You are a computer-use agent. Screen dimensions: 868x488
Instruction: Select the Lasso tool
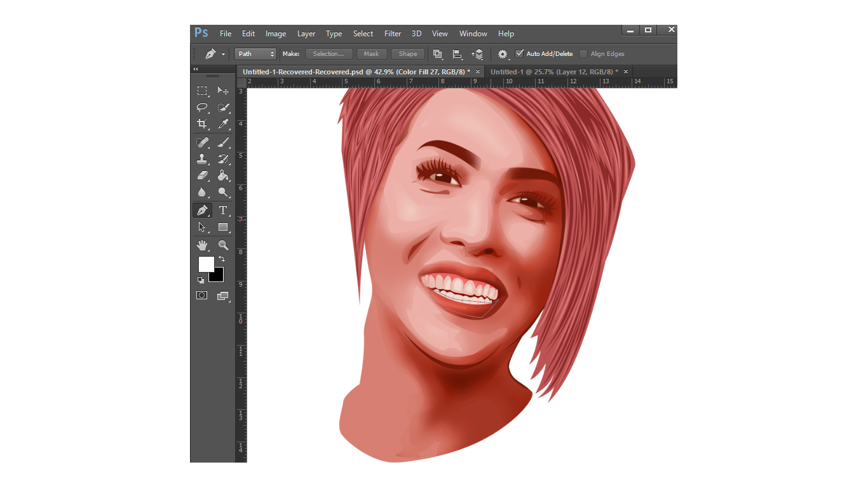(x=202, y=107)
